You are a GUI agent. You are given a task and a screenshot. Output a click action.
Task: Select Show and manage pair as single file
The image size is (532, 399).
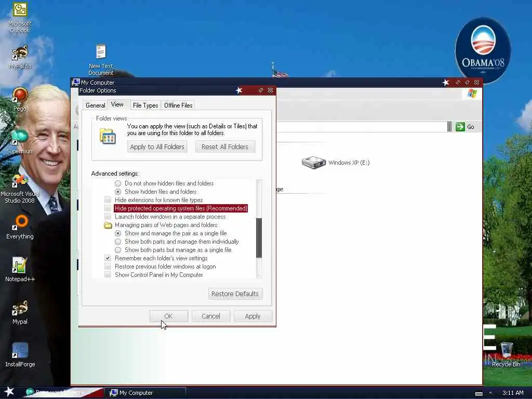pos(118,233)
